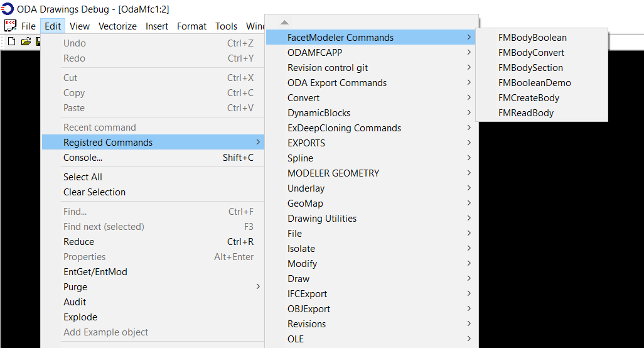Screen dimensions: 644x348
Task: Click Find... in Edit menu
Action: pyautogui.click(x=153, y=212)
